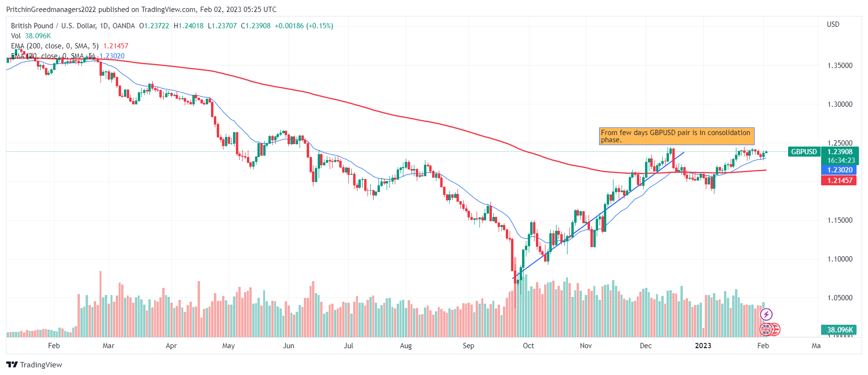This screenshot has width=868, height=375.
Task: Click the O1.23722 open value in legend
Action: click(154, 26)
